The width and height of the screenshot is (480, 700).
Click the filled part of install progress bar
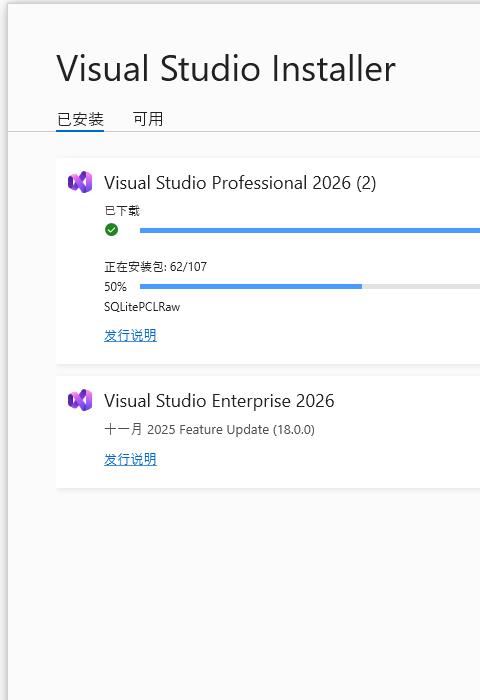tap(250, 286)
